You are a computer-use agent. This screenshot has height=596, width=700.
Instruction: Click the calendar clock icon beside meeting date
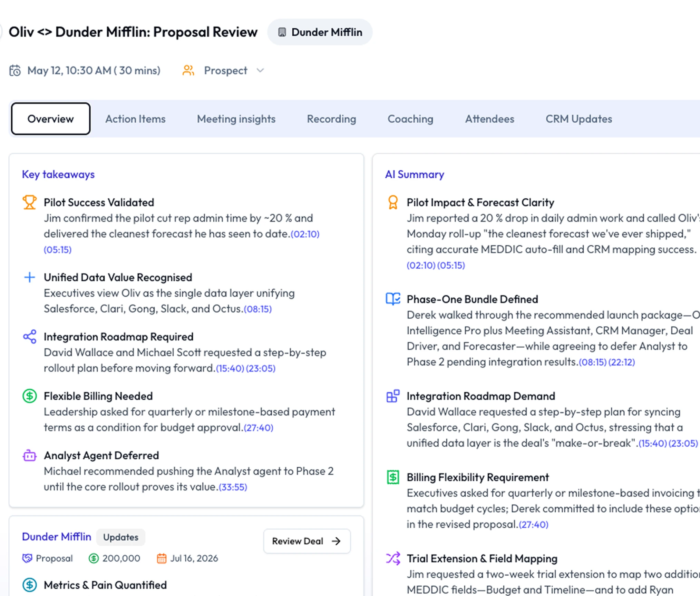tap(15, 70)
